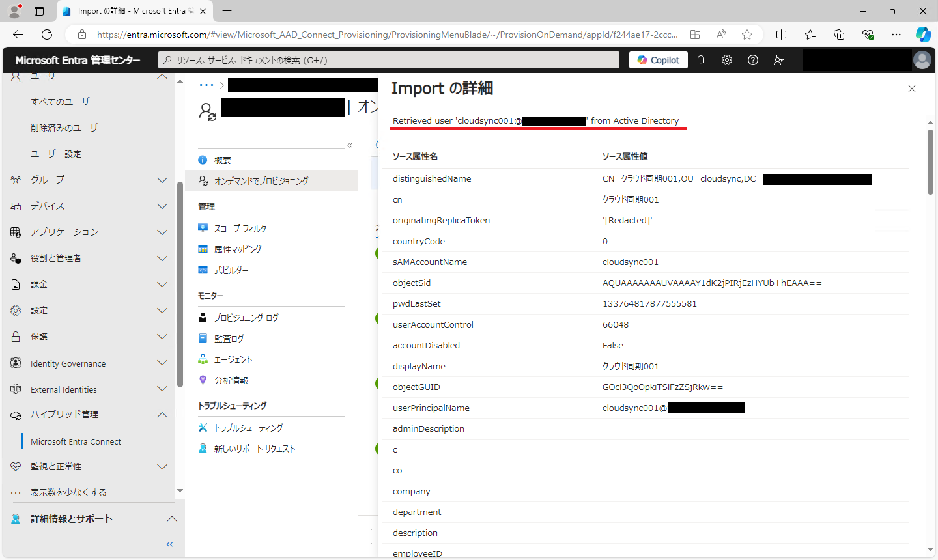Click the 監視と正常性 heart icon
This screenshot has width=938, height=560.
16,467
